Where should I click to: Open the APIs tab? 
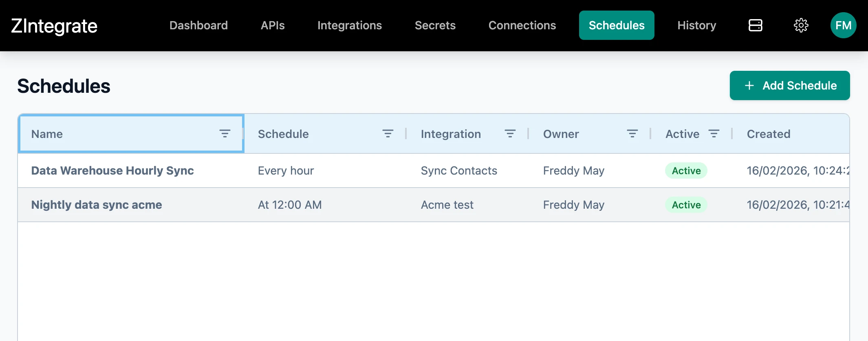point(273,25)
